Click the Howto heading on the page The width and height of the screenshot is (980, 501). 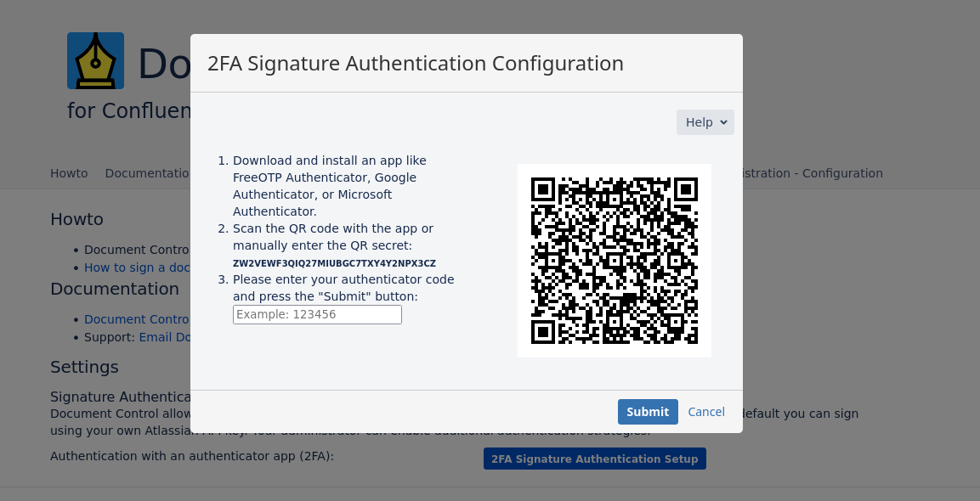(x=76, y=219)
